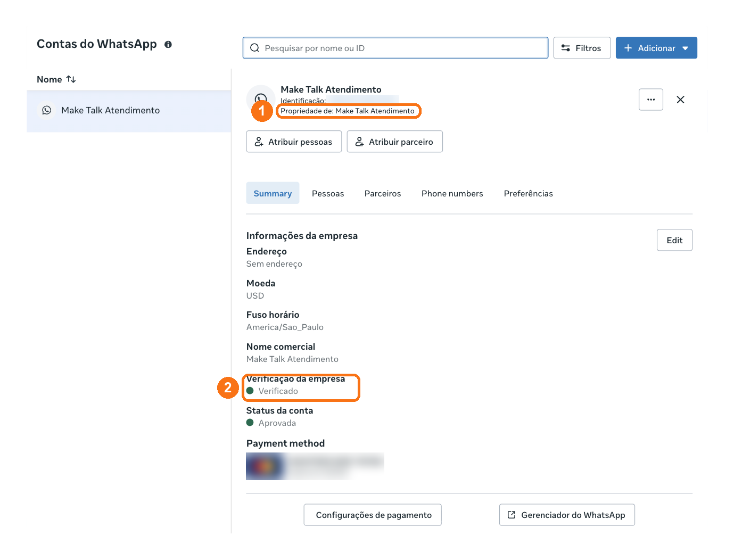Click the America/Sao_Paulo timezone value
The height and width of the screenshot is (560, 734).
pyautogui.click(x=285, y=327)
